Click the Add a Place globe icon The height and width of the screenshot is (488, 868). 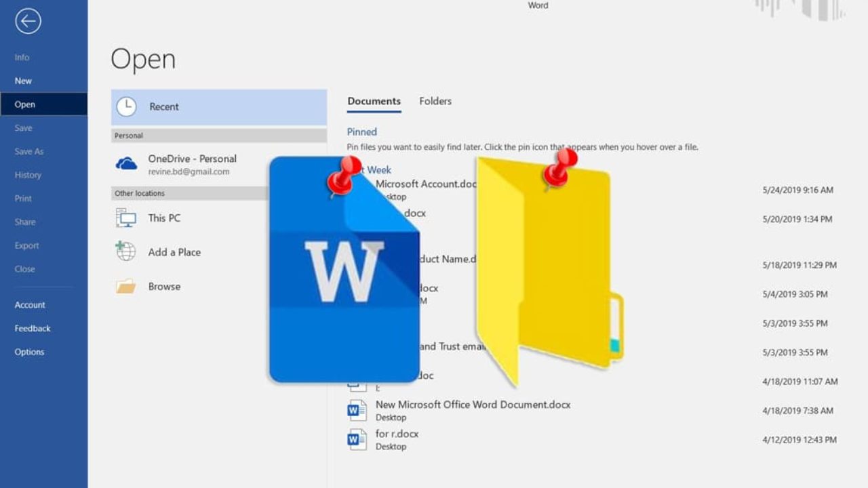coord(125,251)
